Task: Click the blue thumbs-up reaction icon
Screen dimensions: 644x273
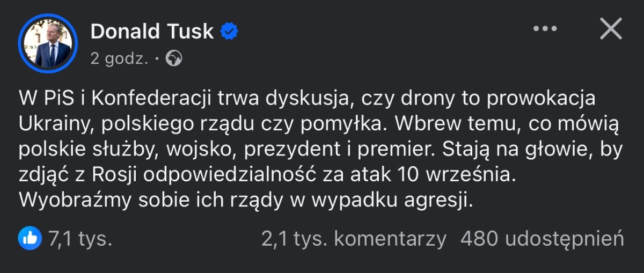Action: click(30, 239)
